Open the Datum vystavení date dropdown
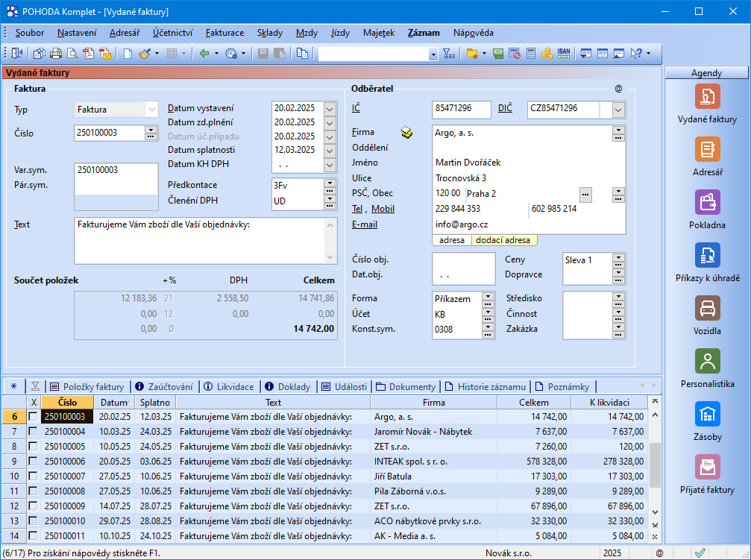The height and width of the screenshot is (560, 751). click(x=331, y=108)
